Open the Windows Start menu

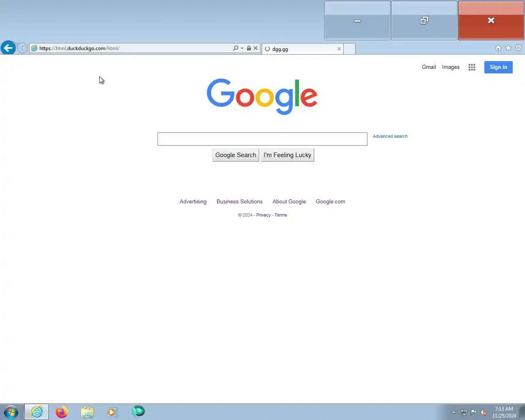click(11, 412)
